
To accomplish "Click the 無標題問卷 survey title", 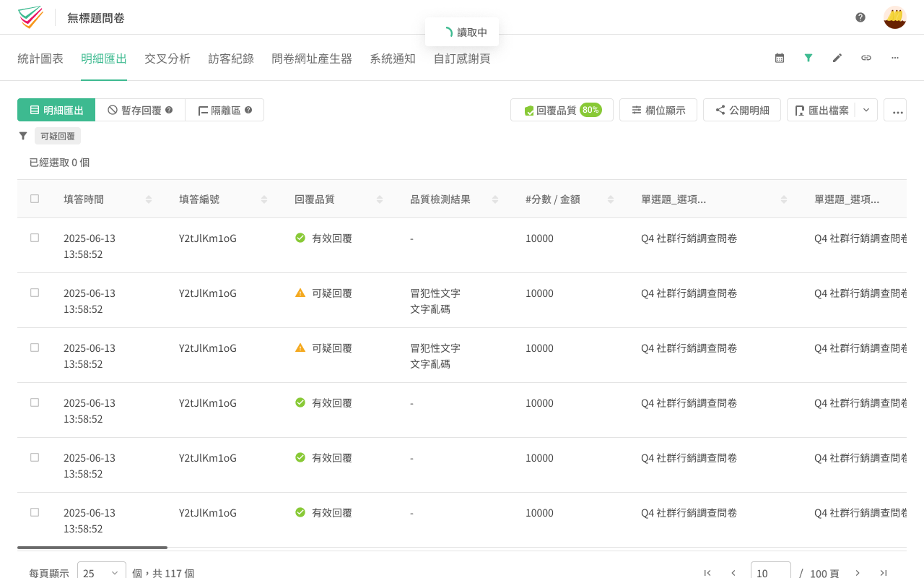I will click(96, 18).
